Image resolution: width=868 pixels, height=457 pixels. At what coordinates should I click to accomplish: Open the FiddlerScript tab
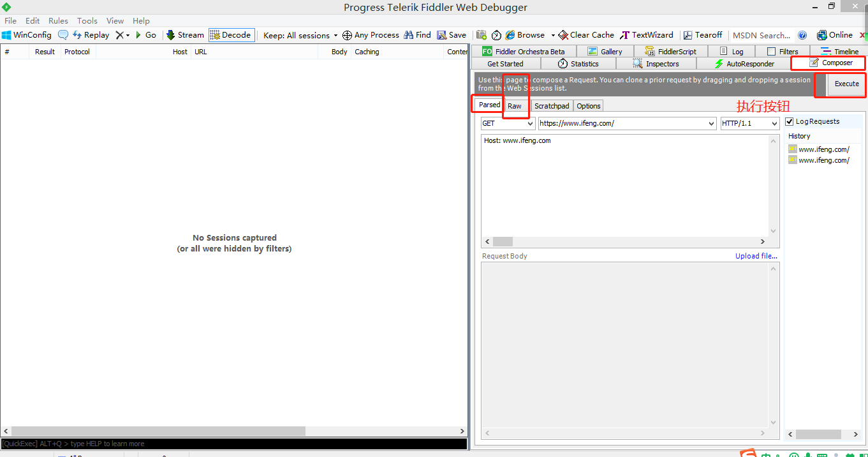coord(670,52)
